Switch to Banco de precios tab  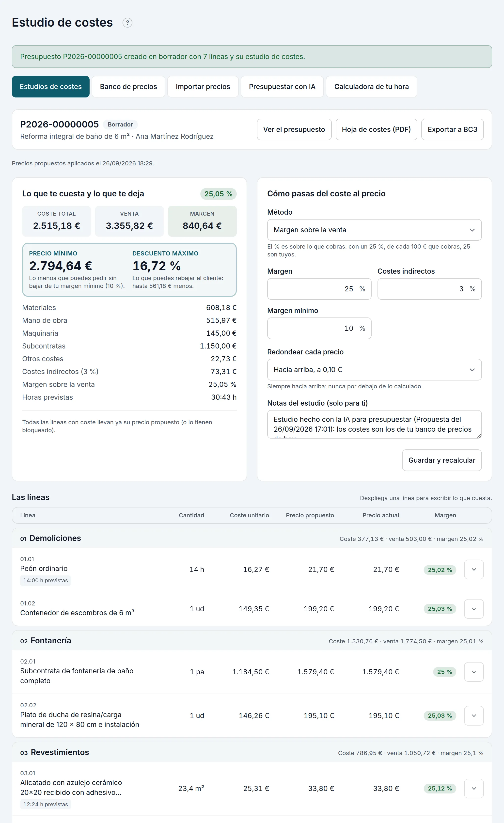128,87
